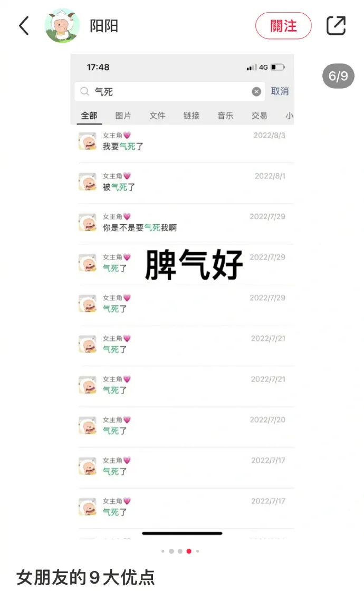This screenshot has height=592, width=364.
Task: Click 取消 to cancel search
Action: click(x=280, y=91)
